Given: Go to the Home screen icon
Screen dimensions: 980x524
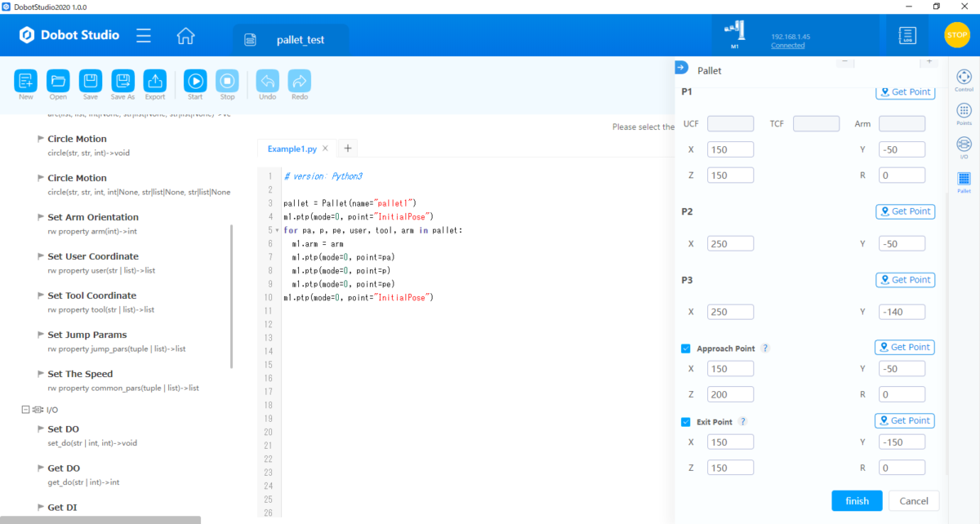Looking at the screenshot, I should point(185,36).
